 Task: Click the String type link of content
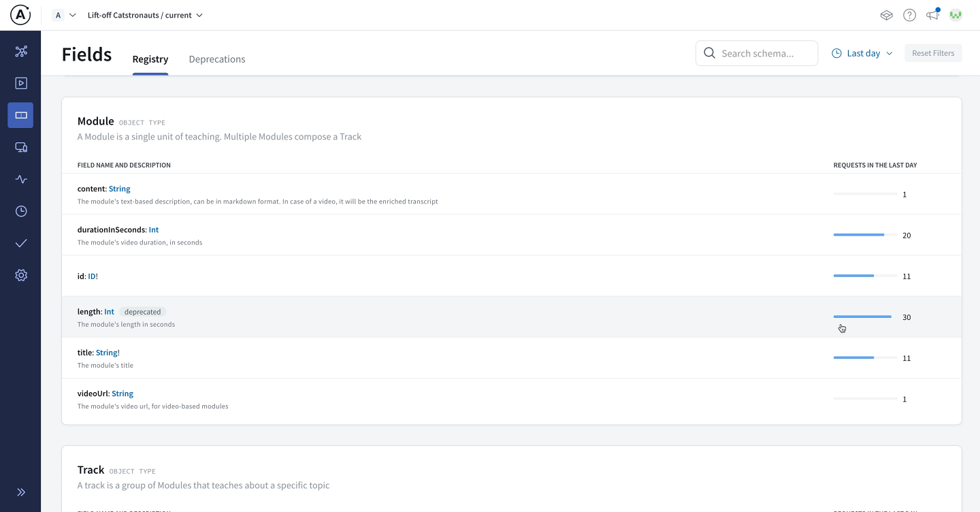[x=120, y=189]
